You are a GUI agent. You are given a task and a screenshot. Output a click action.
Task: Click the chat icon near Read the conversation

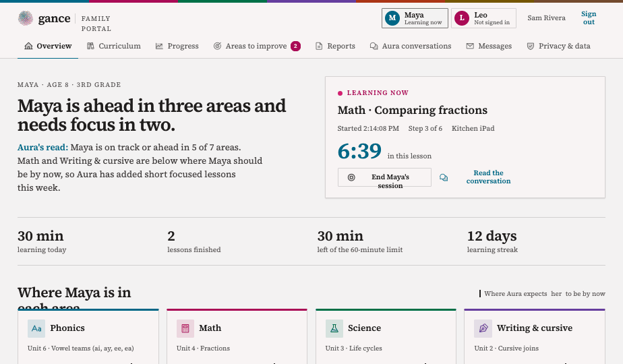[444, 177]
